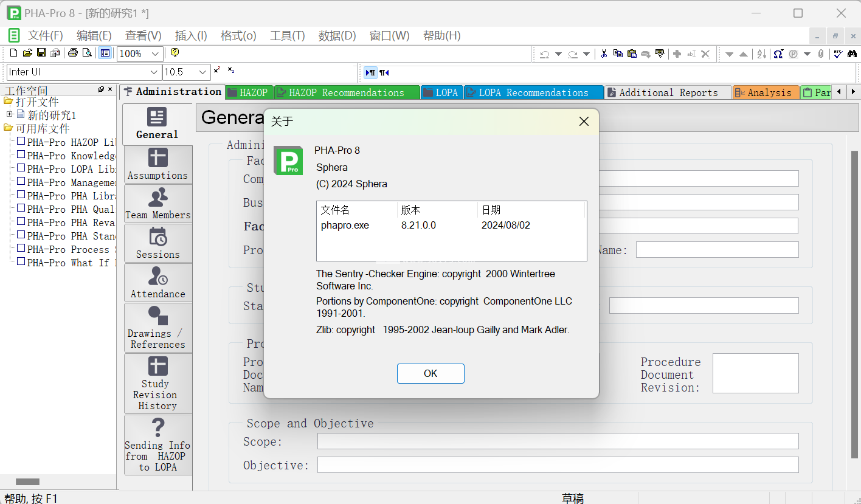
Task: Tick the PHA-Pro LOPA Library checkbox
Action: point(21,168)
